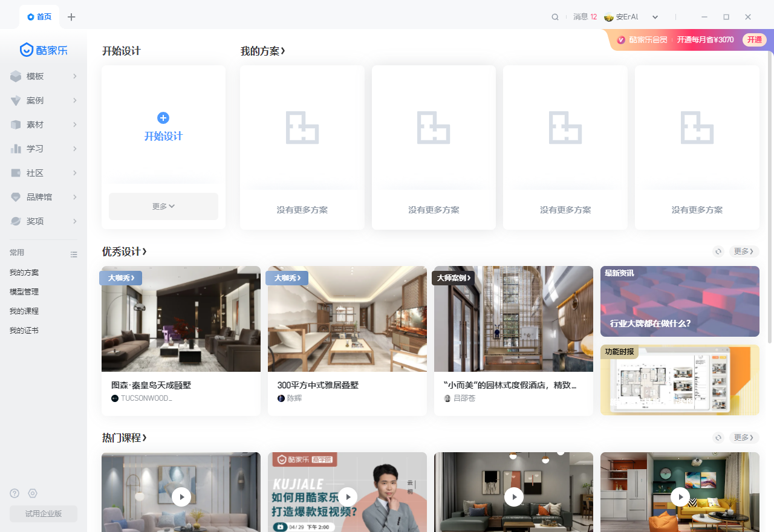The image size is (774, 532).
Task: Refresh the 优秀设计 section
Action: click(718, 251)
